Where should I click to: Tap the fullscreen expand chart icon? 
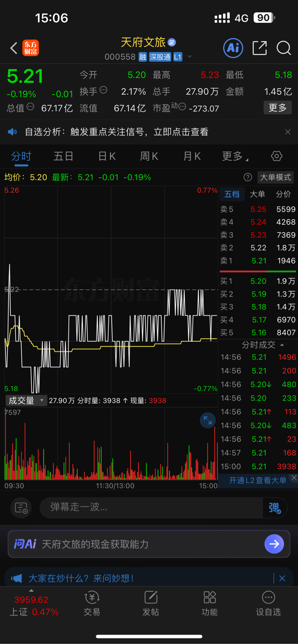click(x=208, y=420)
